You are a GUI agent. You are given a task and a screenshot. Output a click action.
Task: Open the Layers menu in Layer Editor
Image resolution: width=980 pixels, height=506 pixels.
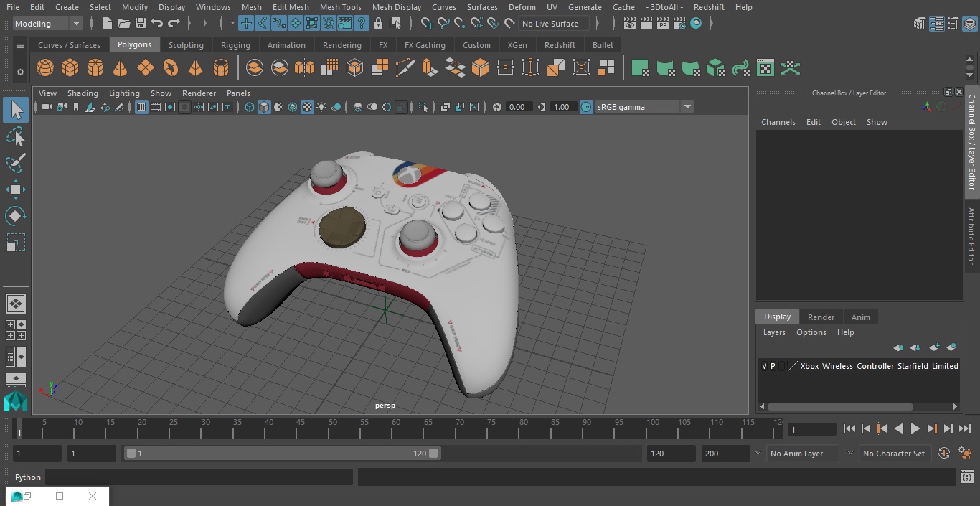773,332
